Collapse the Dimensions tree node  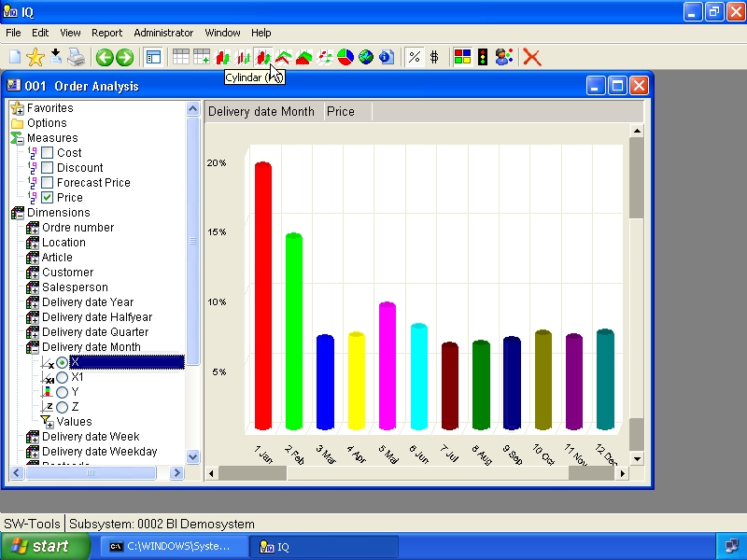20,217
